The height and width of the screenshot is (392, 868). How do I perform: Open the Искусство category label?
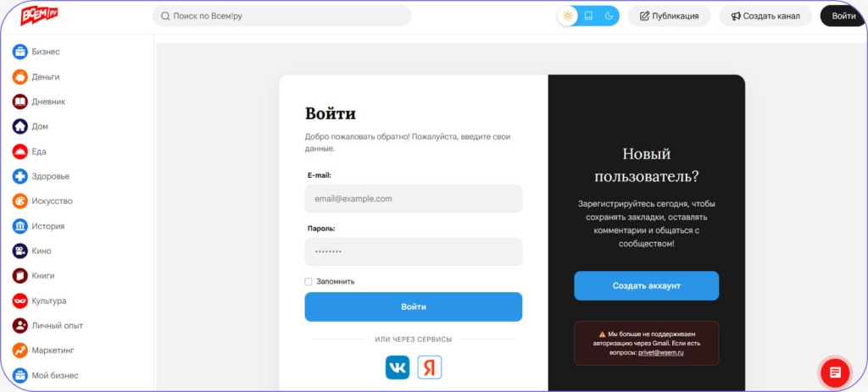click(52, 202)
